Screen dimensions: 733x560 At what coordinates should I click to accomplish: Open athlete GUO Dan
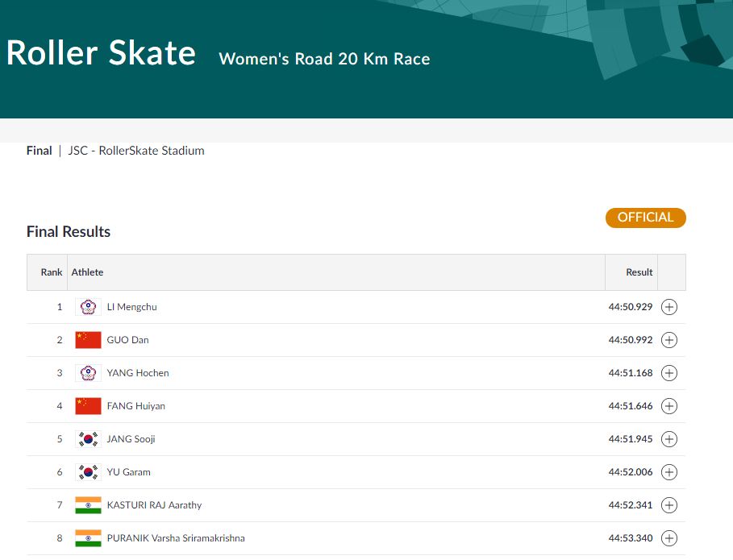click(x=127, y=340)
